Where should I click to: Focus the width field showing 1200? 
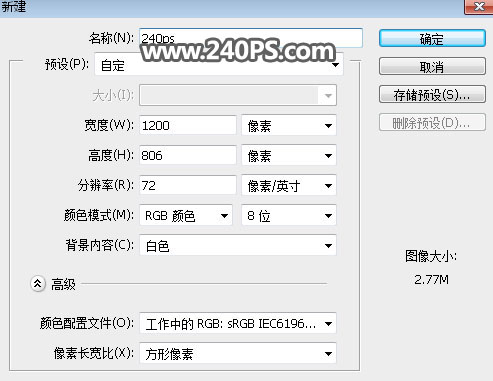tap(188, 125)
